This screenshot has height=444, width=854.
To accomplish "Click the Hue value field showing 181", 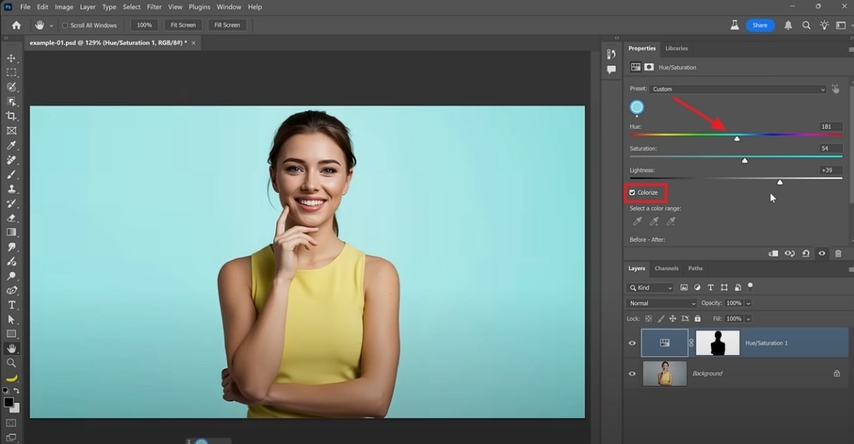I will [831, 126].
